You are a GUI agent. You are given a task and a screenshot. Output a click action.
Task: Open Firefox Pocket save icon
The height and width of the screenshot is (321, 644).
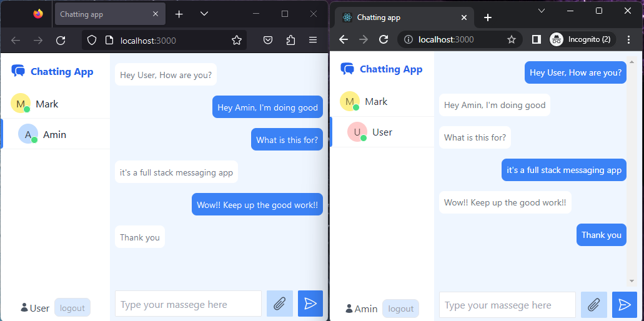point(267,41)
